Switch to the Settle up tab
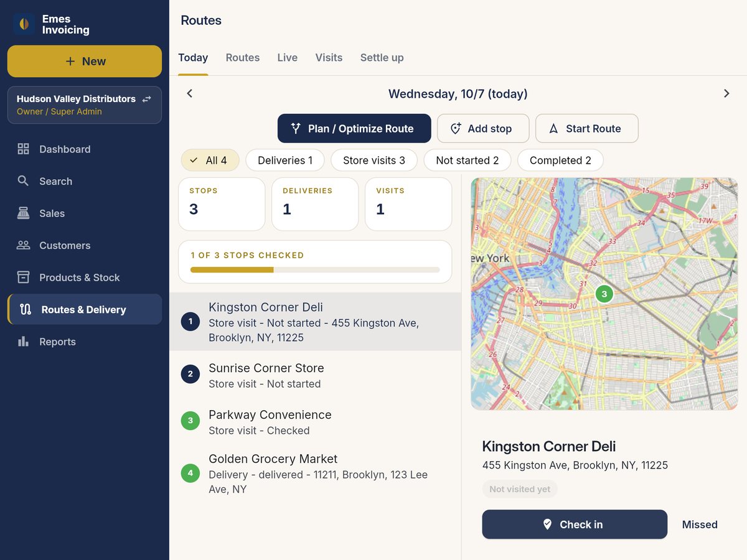This screenshot has width=747, height=560. click(x=382, y=58)
